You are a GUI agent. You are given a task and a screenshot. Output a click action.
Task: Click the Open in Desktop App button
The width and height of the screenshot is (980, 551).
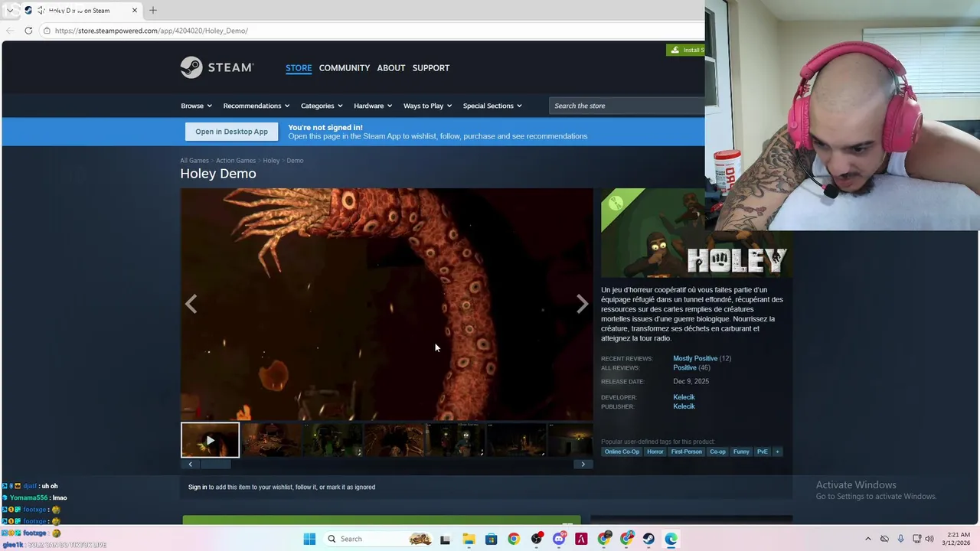tap(231, 132)
